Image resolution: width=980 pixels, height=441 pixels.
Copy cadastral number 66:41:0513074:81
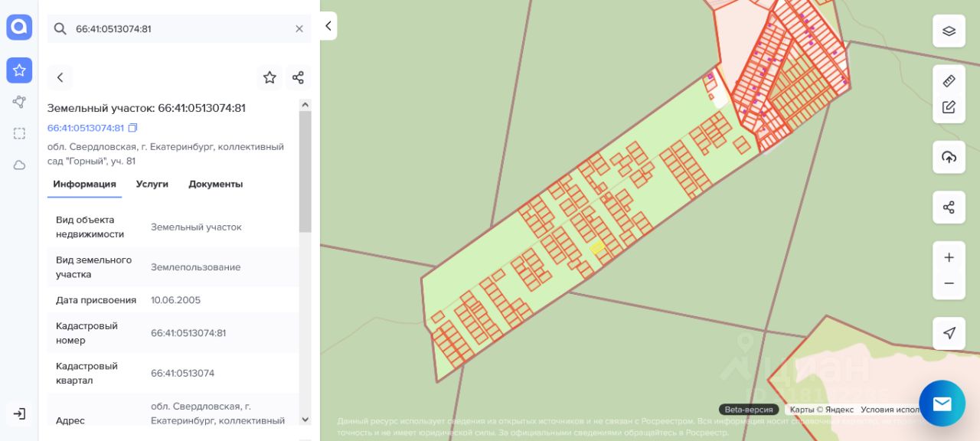tap(133, 128)
